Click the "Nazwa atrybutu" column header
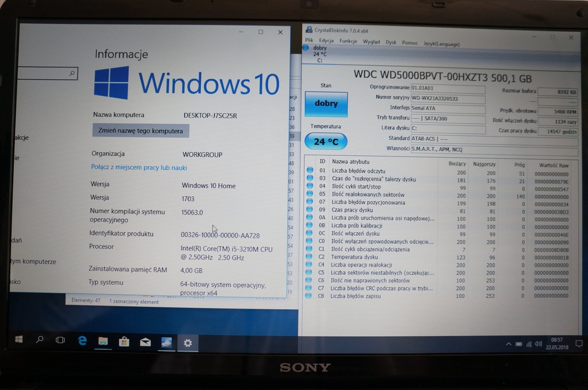The width and height of the screenshot is (588, 390). (x=351, y=162)
